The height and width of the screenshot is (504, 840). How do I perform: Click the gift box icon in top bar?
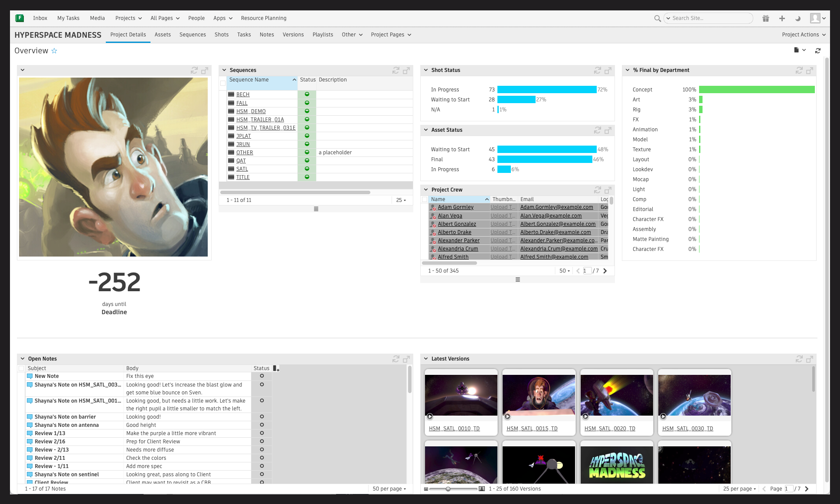766,18
